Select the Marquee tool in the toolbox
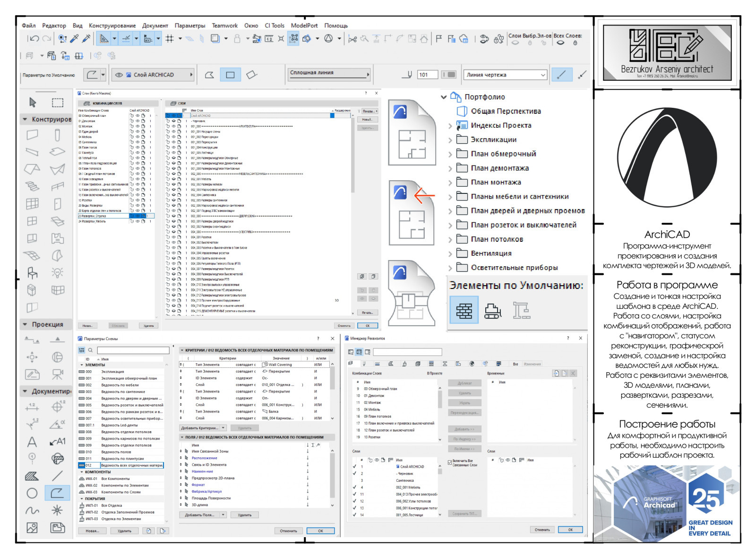 point(58,103)
